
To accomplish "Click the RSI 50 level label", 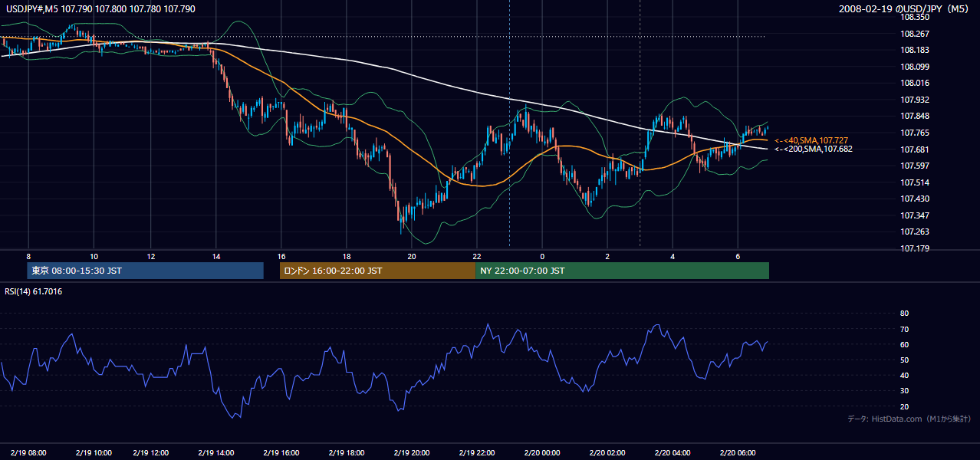I will (x=904, y=360).
